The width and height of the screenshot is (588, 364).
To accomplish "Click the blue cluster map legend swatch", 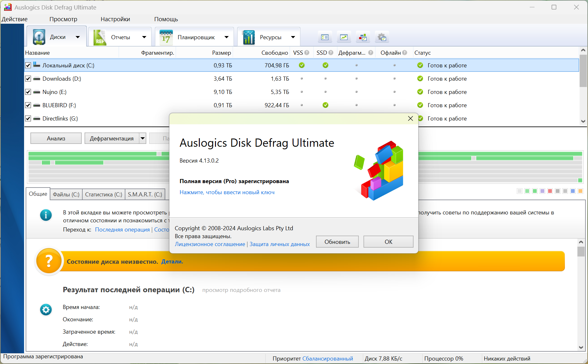I will (x=573, y=191).
